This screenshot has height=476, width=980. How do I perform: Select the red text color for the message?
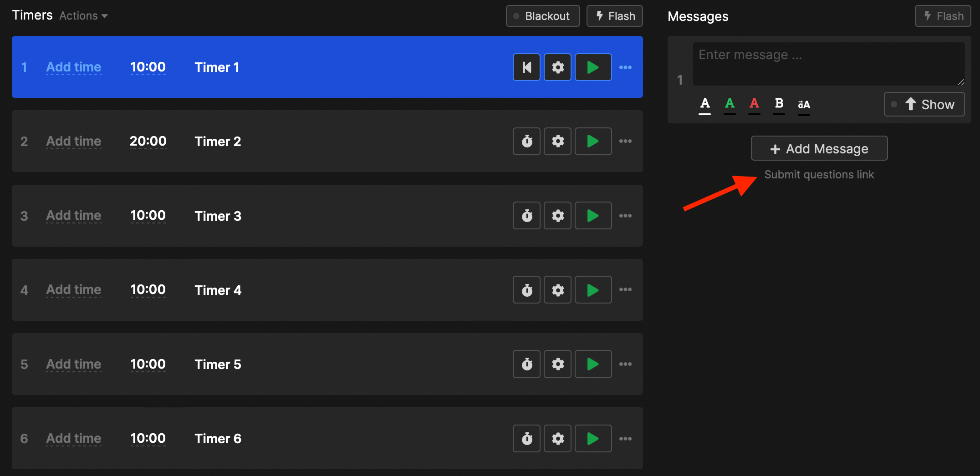point(754,104)
